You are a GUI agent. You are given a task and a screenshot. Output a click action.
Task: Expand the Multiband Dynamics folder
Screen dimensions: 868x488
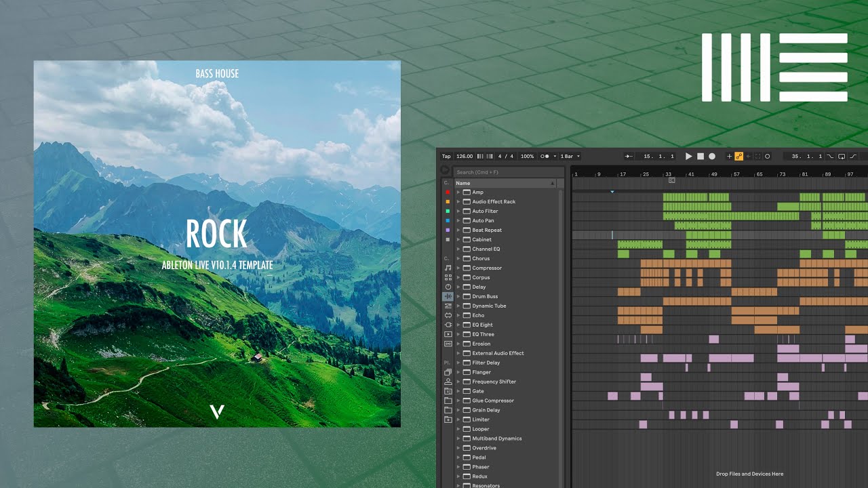[458, 439]
